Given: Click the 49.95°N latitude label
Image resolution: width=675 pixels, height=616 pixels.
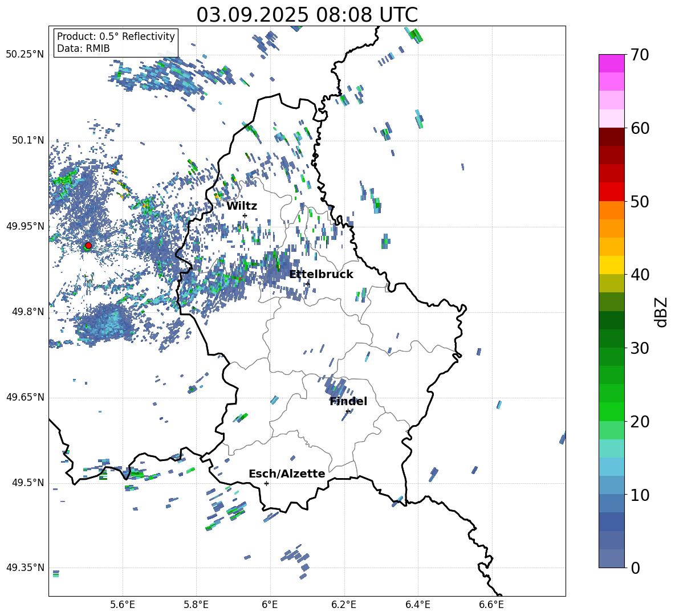Looking at the screenshot, I should click(x=25, y=226).
